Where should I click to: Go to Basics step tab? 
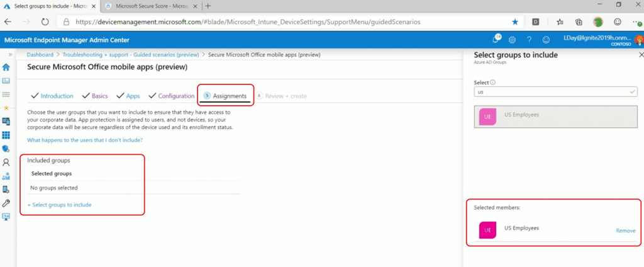[95, 96]
